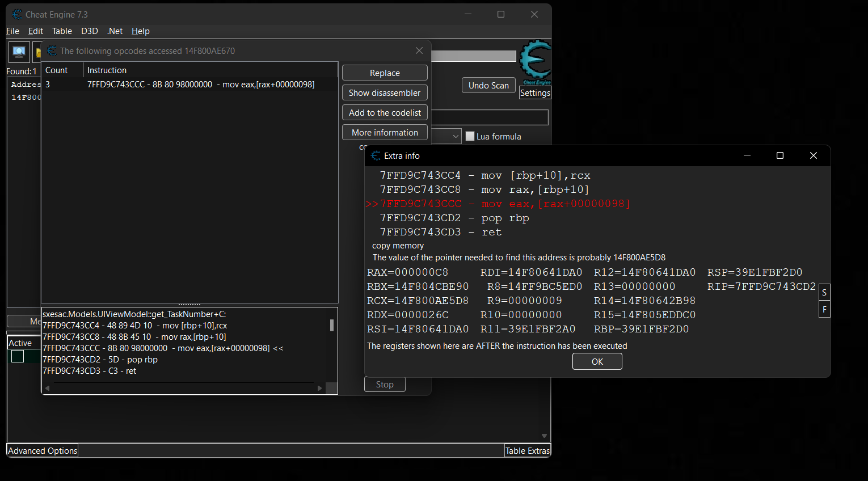
Task: Open Advanced Options
Action: 43,451
